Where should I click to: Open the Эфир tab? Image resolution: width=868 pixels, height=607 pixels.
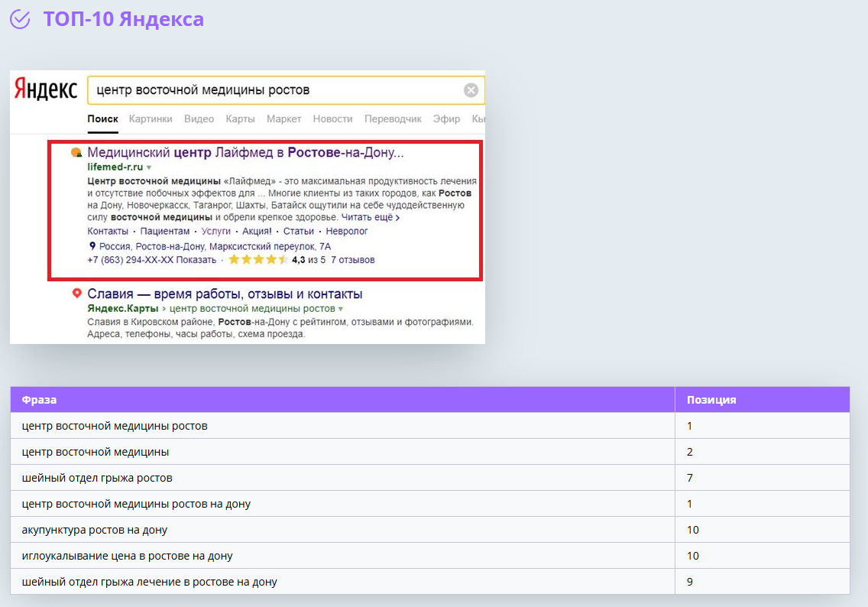(x=447, y=118)
